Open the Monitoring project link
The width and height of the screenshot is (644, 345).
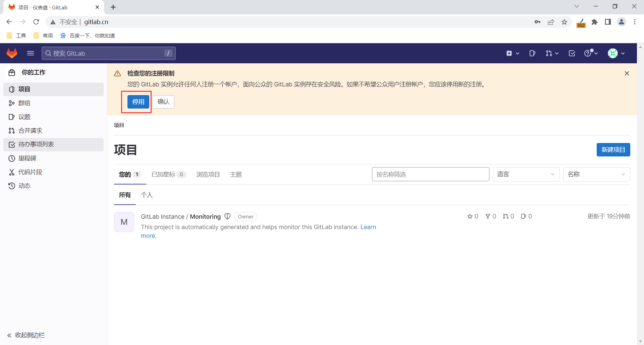pyautogui.click(x=181, y=217)
